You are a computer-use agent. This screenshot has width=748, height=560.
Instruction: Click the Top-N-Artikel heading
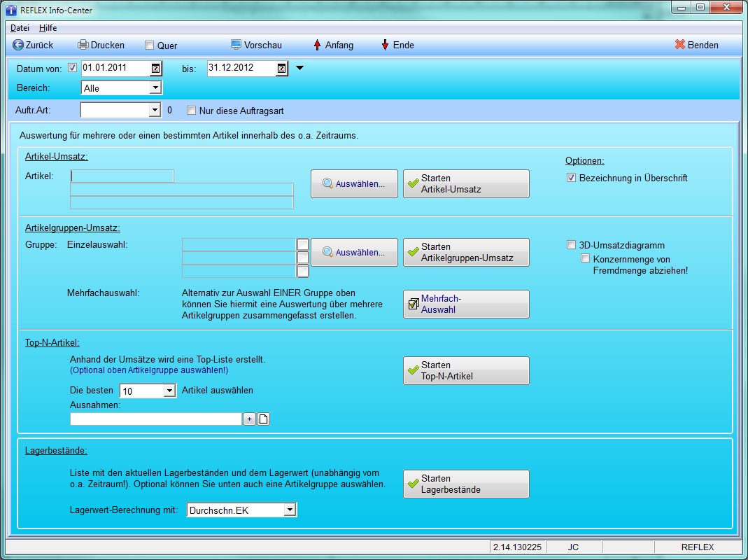click(x=52, y=343)
